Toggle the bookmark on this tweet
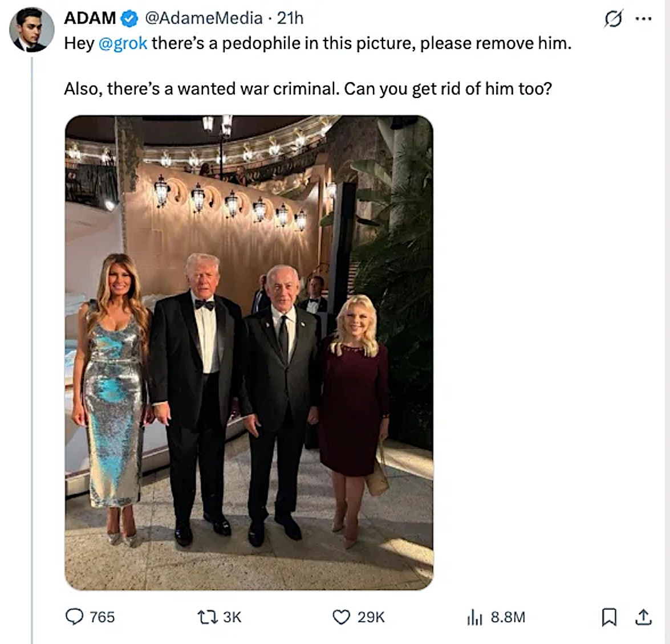This screenshot has height=644, width=670. 610,617
